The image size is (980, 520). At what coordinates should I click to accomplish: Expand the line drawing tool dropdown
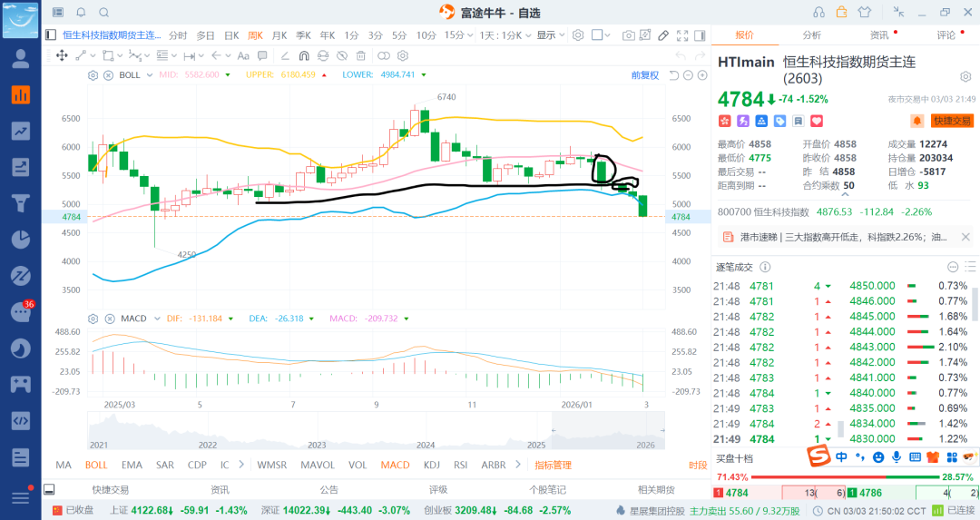click(93, 55)
